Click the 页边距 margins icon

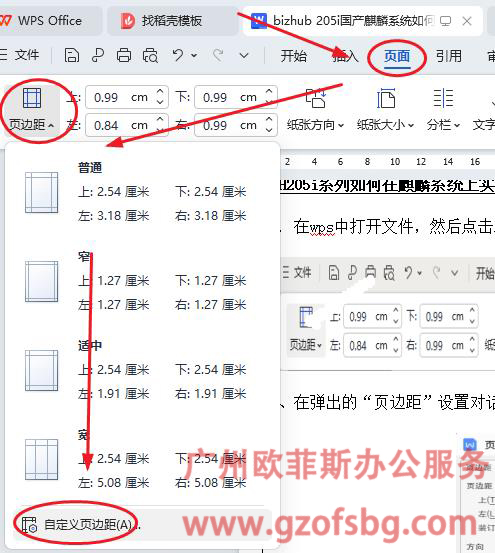(x=32, y=98)
